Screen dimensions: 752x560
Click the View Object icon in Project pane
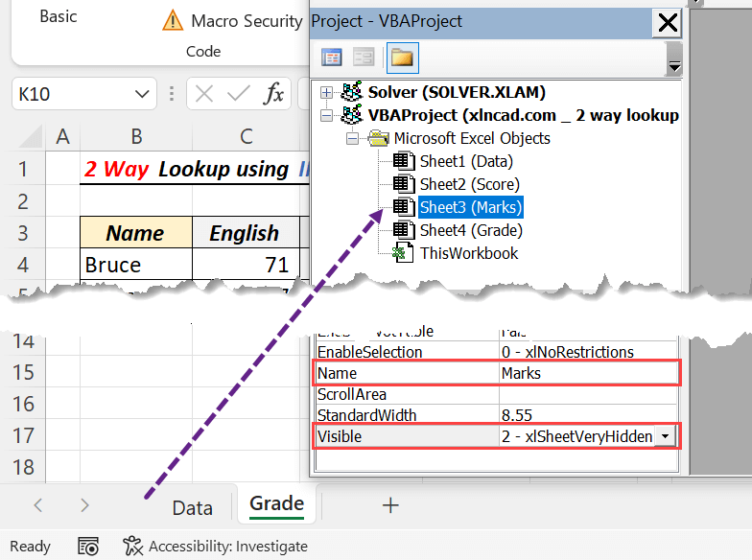364,58
